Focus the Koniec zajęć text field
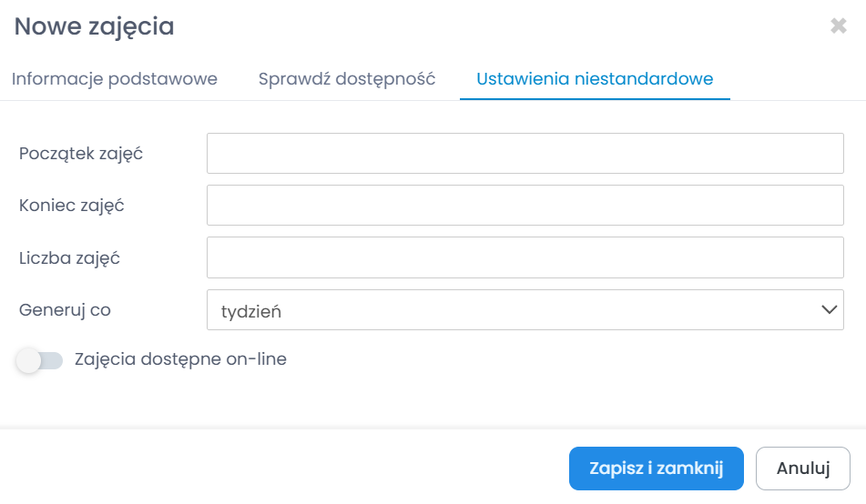The image size is (866, 504). click(x=525, y=206)
